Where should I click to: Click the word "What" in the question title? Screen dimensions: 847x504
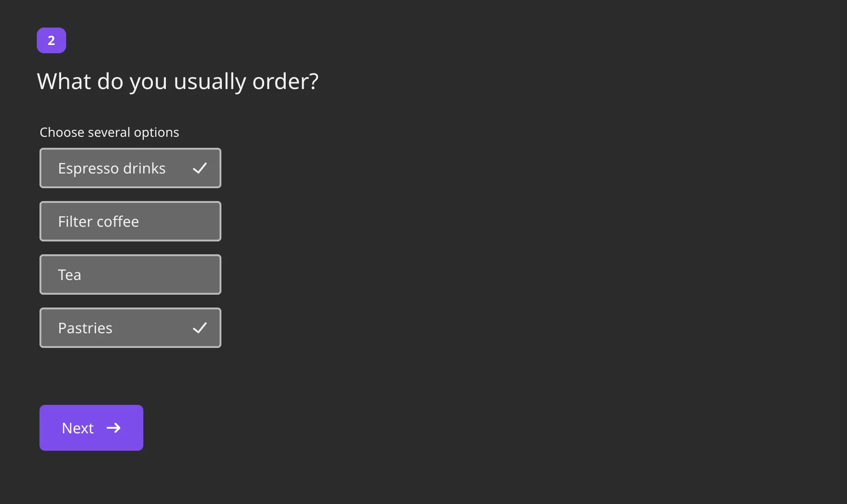(x=64, y=82)
